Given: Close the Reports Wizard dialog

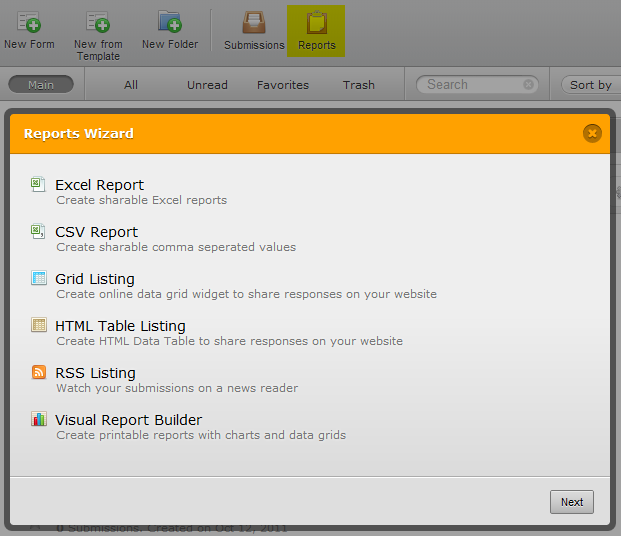Looking at the screenshot, I should (x=592, y=133).
